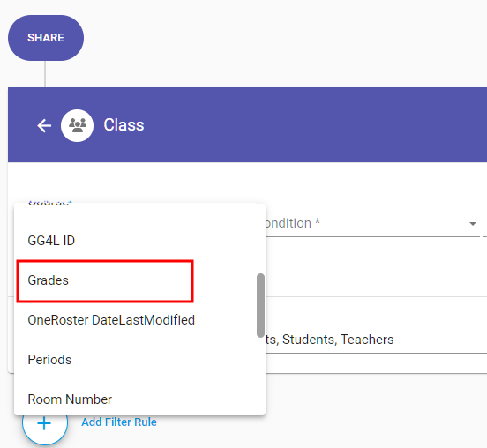Click the blank purple Class header bar
The height and width of the screenshot is (448, 487).
pos(311,125)
